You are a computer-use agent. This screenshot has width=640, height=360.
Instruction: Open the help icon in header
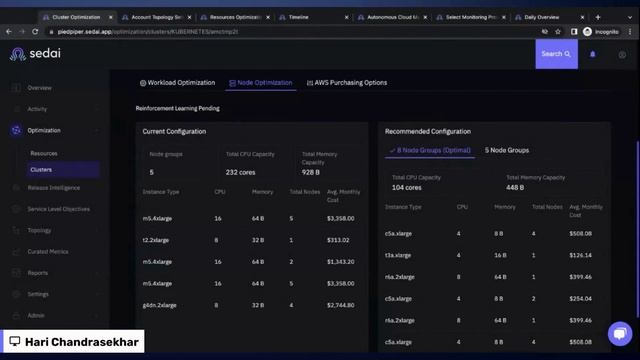(x=622, y=54)
